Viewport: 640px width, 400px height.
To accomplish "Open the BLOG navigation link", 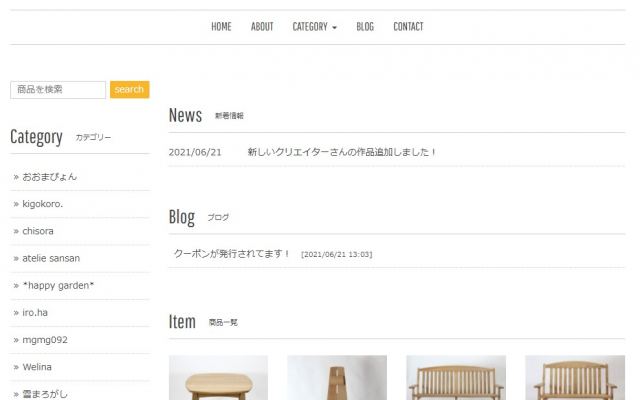I will pyautogui.click(x=365, y=27).
